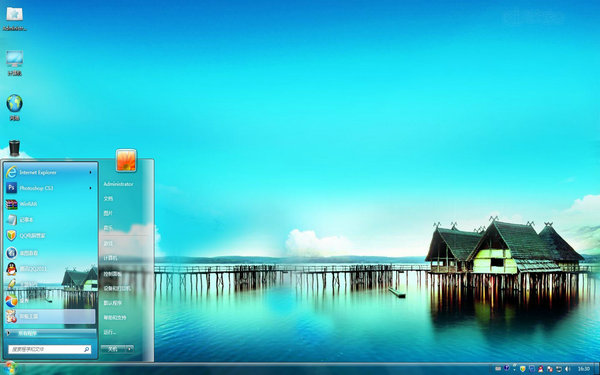The width and height of the screenshot is (600, 375).
Task: Launch the QQ2011 penguin entry
Action: tap(51, 269)
